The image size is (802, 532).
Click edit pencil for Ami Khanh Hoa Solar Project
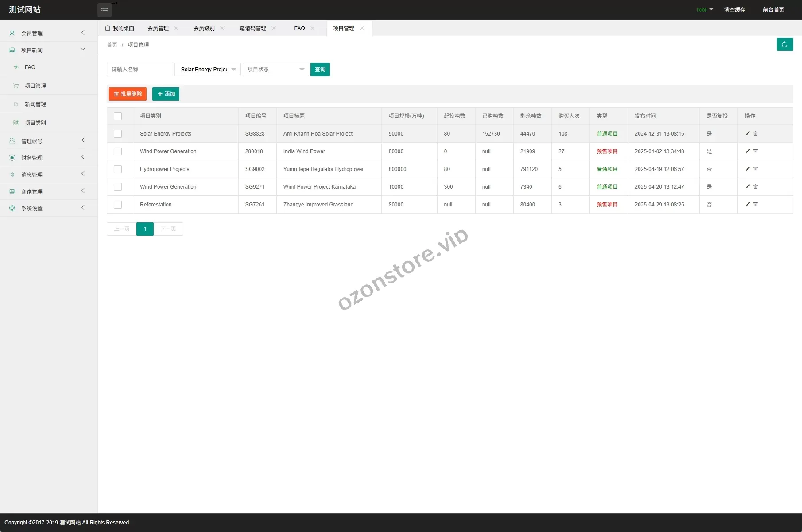[x=748, y=133]
